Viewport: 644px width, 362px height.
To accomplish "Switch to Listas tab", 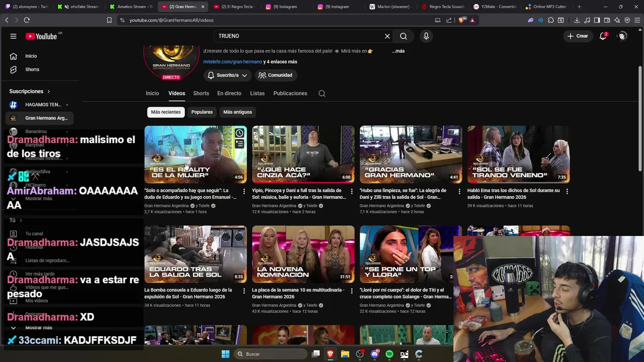I will (x=257, y=94).
